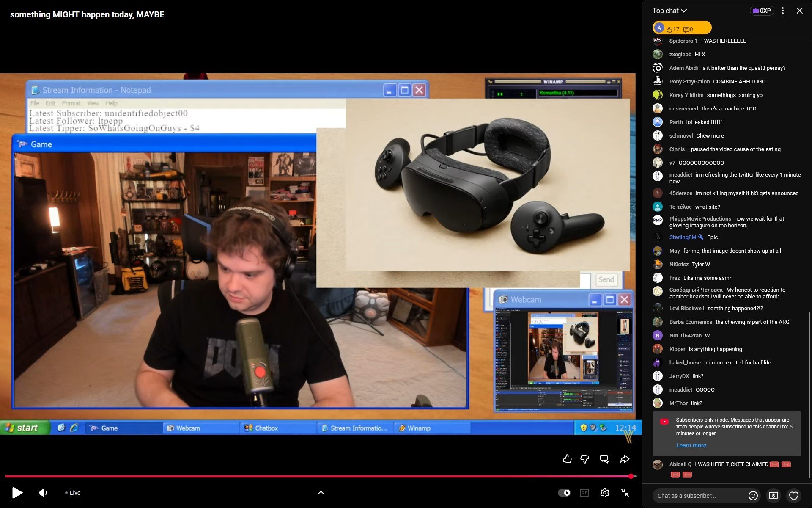The image size is (812, 508).
Task: Share the live stream
Action: click(x=625, y=459)
